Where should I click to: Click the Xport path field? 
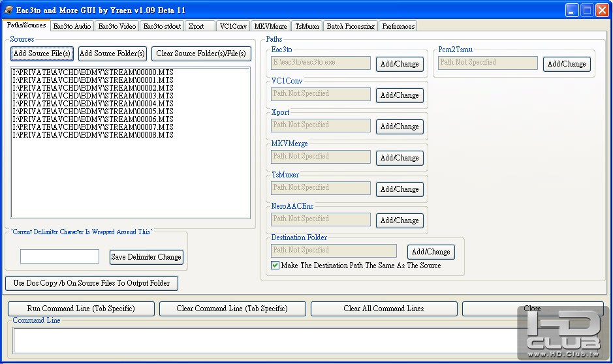click(x=321, y=125)
